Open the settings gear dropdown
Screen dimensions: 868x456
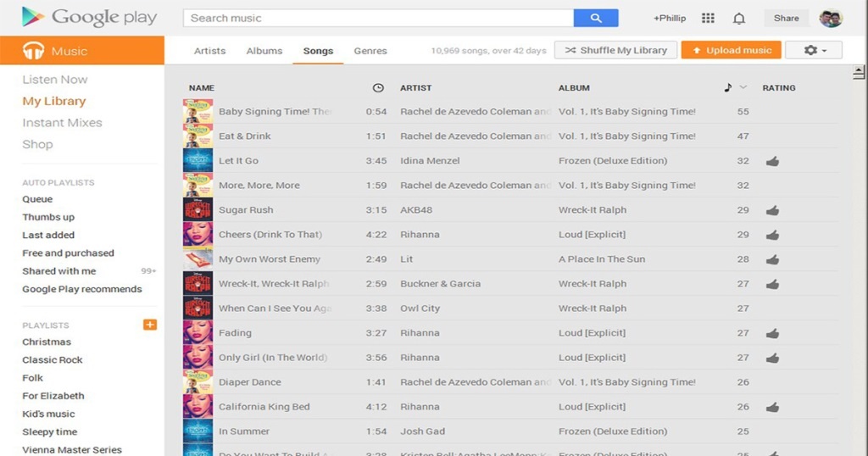tap(814, 50)
